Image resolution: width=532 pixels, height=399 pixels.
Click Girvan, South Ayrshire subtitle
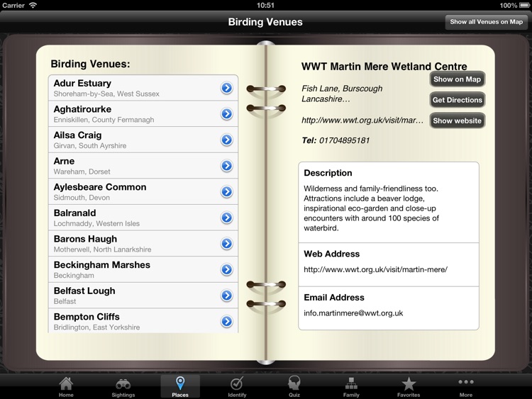(x=90, y=146)
